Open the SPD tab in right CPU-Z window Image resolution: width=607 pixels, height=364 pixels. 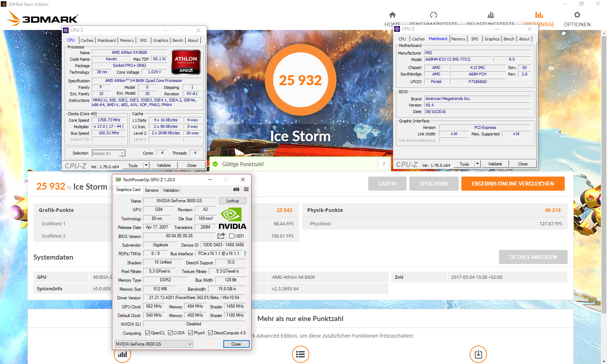[x=474, y=39]
